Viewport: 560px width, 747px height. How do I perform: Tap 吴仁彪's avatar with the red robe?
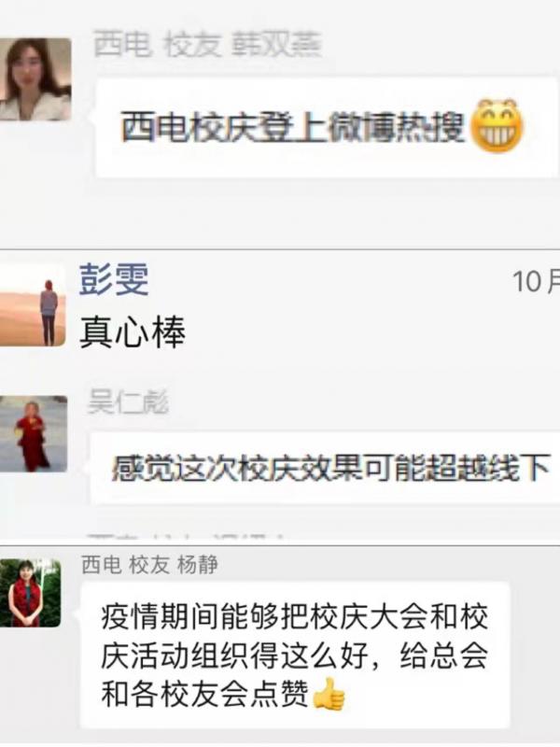point(34,433)
